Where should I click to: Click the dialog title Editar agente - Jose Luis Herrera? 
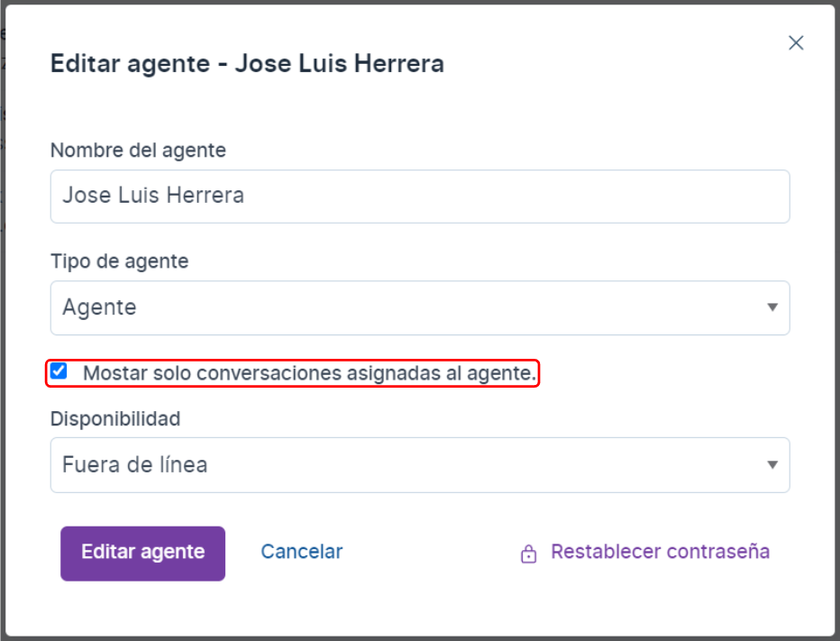point(247,64)
